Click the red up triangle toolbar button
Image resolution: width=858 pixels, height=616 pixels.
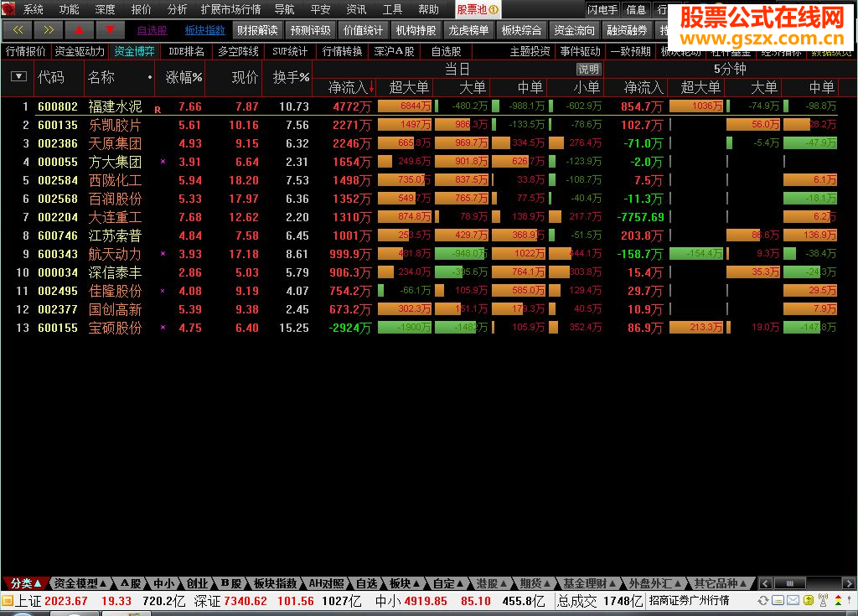(x=79, y=30)
